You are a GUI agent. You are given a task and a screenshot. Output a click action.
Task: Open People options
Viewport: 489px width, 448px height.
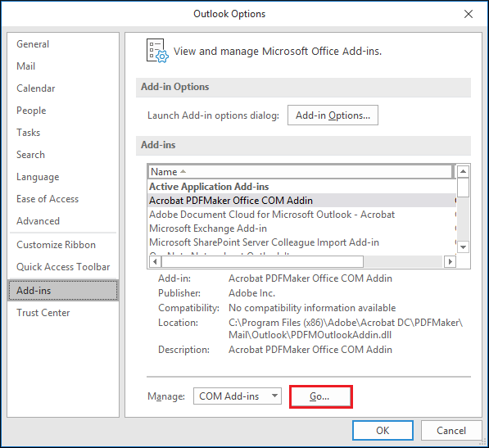pyautogui.click(x=63, y=111)
